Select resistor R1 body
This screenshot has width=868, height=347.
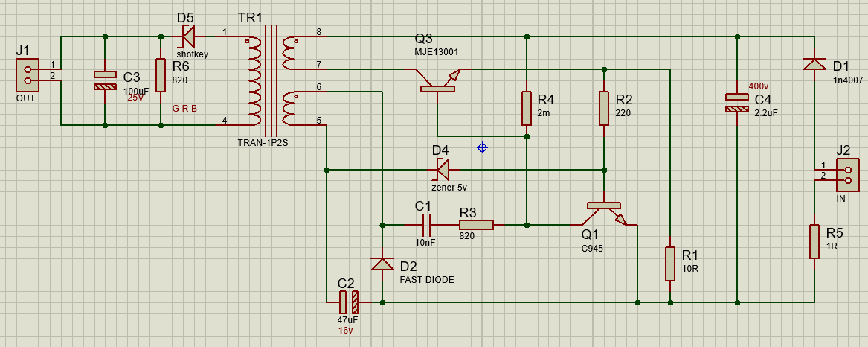pos(670,264)
